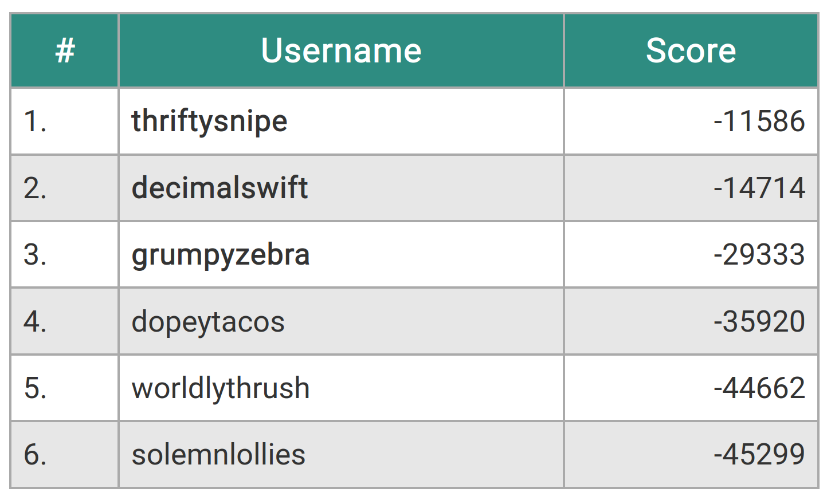Select rank 2. in first column
The image size is (831, 504).
[35, 188]
